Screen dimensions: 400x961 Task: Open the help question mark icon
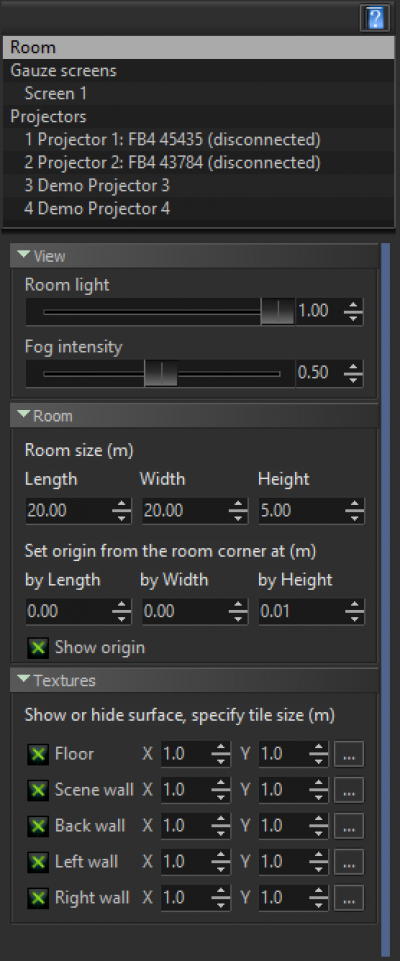point(377,18)
